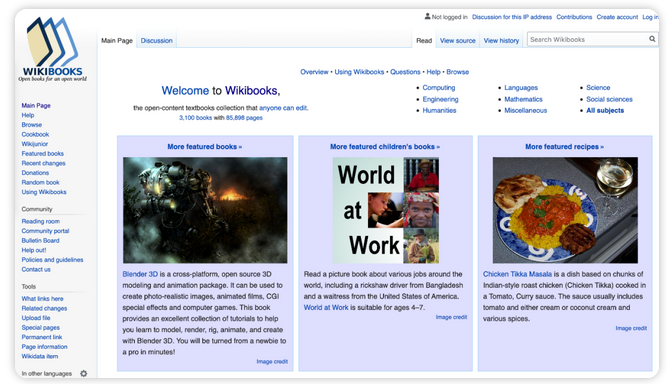The image size is (667, 384).
Task: Focus the Search Wikibooks field
Action: coord(588,39)
